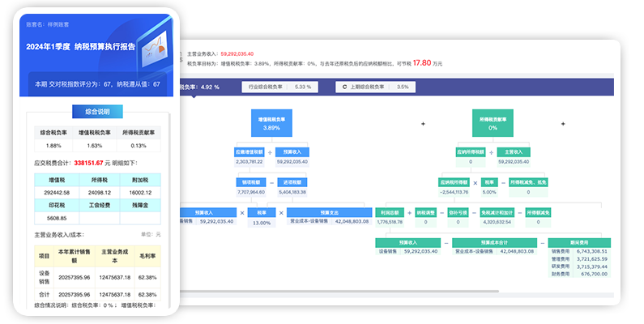
Task: Click refresh icon beside 上期综合税负率
Action: point(344,87)
